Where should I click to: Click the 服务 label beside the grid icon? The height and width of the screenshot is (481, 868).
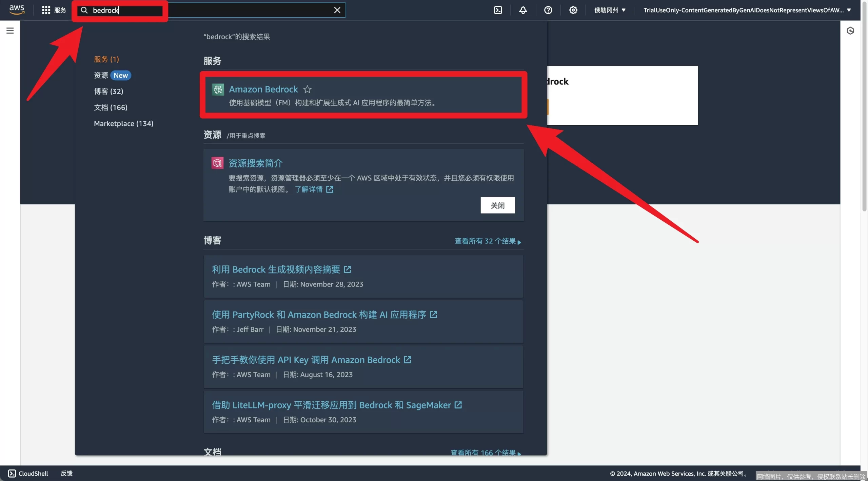click(60, 10)
